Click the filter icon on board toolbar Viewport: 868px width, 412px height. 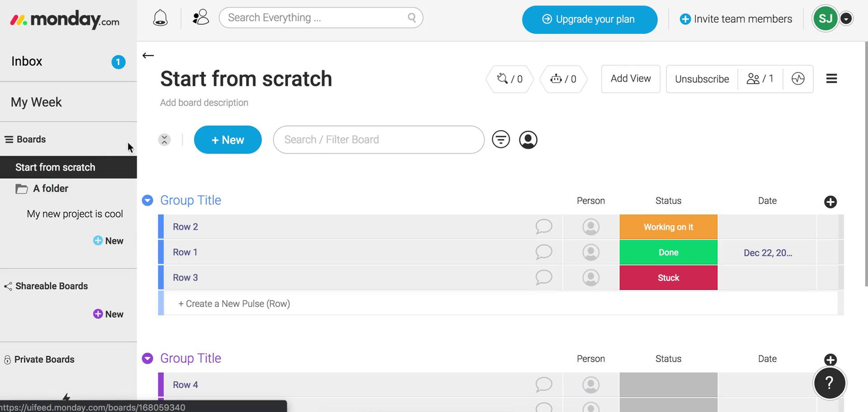pyautogui.click(x=500, y=139)
